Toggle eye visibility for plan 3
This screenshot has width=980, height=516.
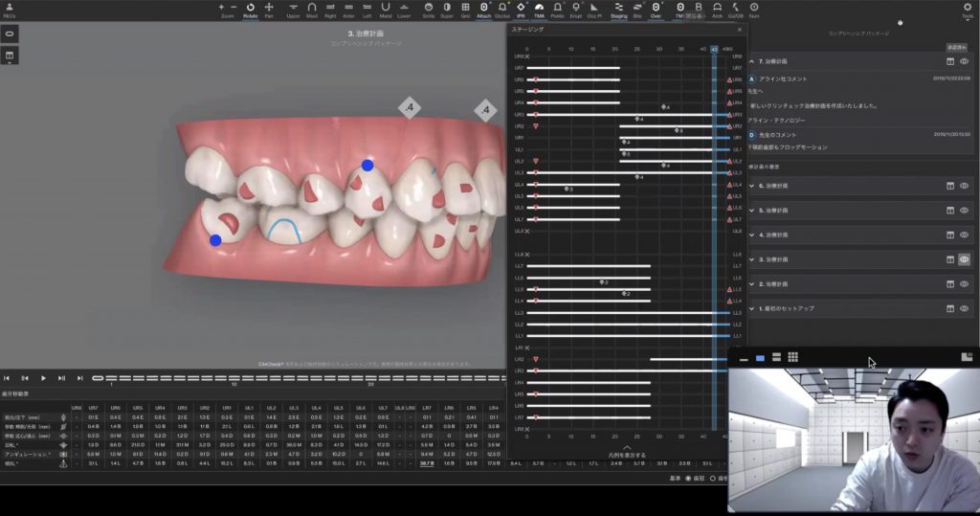[x=965, y=258]
